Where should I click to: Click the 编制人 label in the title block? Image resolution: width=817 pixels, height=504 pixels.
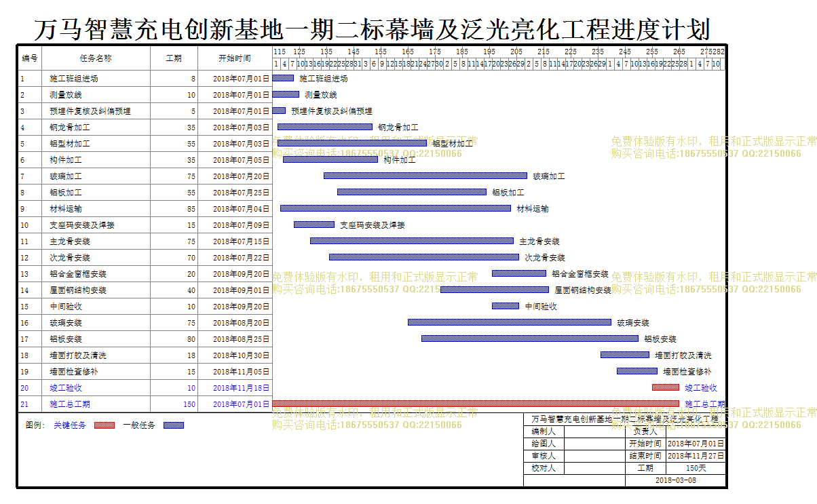click(544, 431)
